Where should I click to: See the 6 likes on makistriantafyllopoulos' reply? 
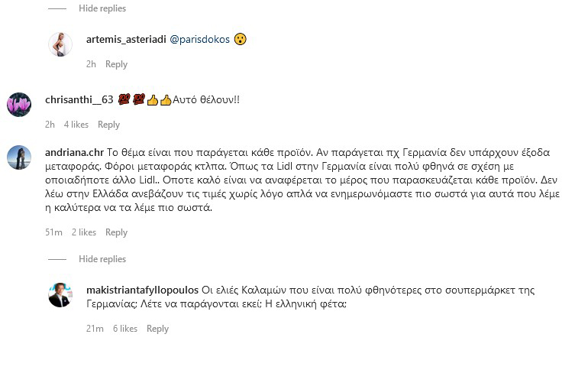click(x=125, y=329)
